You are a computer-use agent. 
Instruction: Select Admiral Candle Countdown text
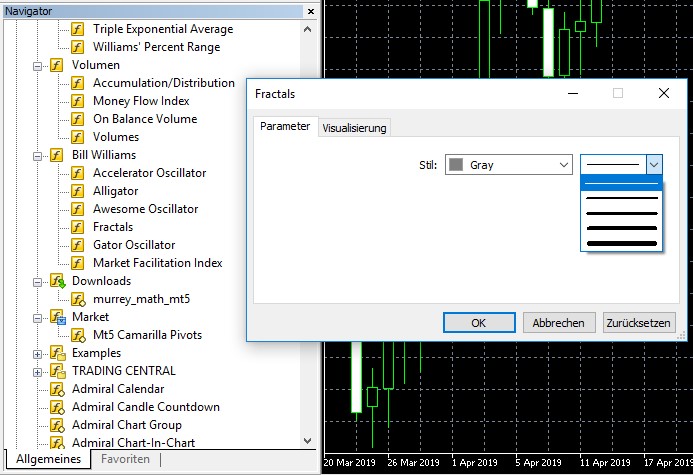(146, 407)
